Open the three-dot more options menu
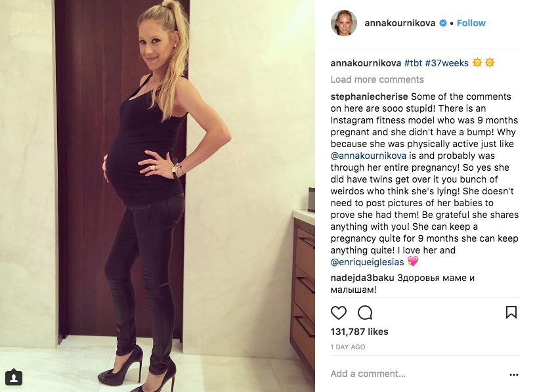Image resolution: width=535 pixels, height=392 pixels. pyautogui.click(x=513, y=375)
